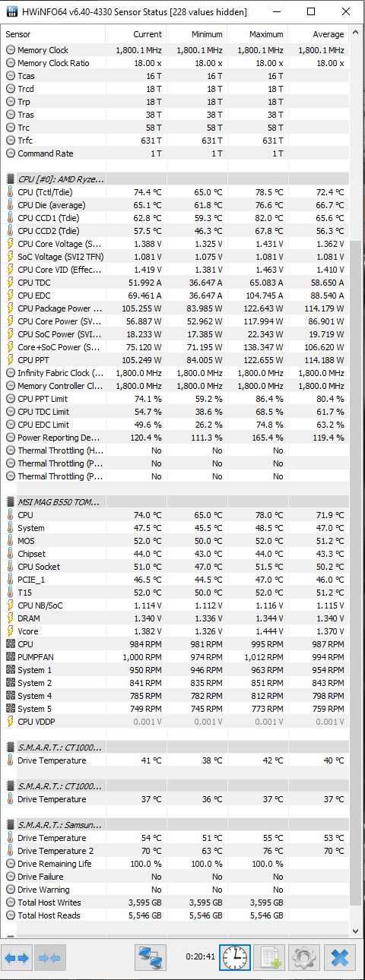Click the lightning icon beside CPU TDC
The image size is (365, 980).
point(10,283)
